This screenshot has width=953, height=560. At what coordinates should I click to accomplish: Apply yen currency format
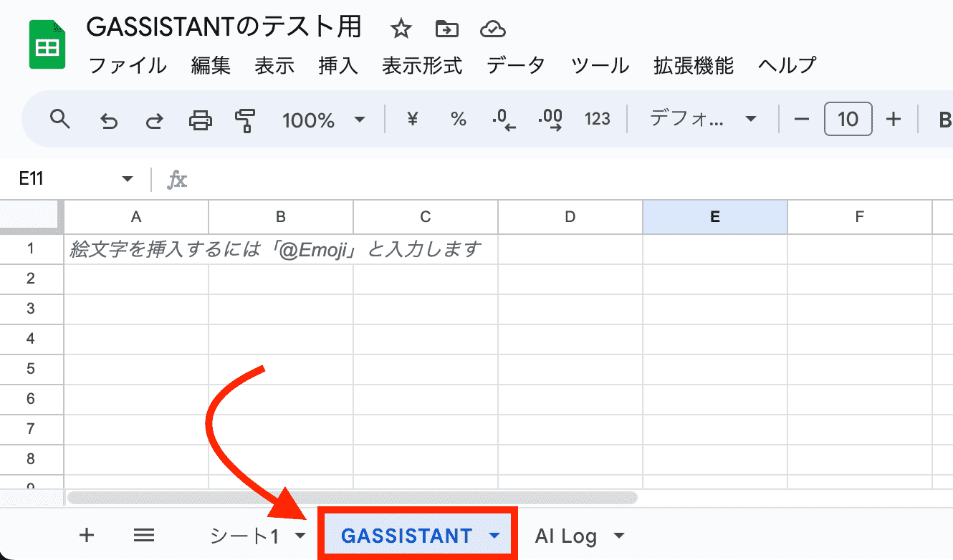point(412,119)
